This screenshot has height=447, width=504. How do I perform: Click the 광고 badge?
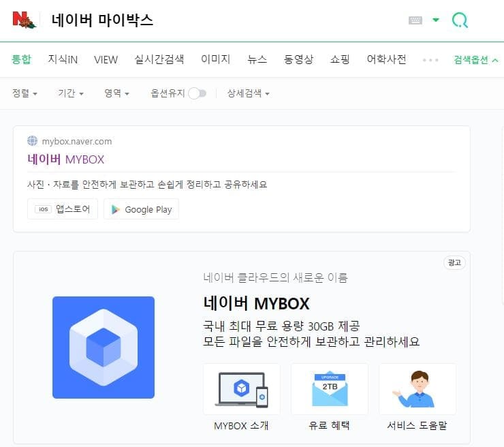tap(454, 263)
